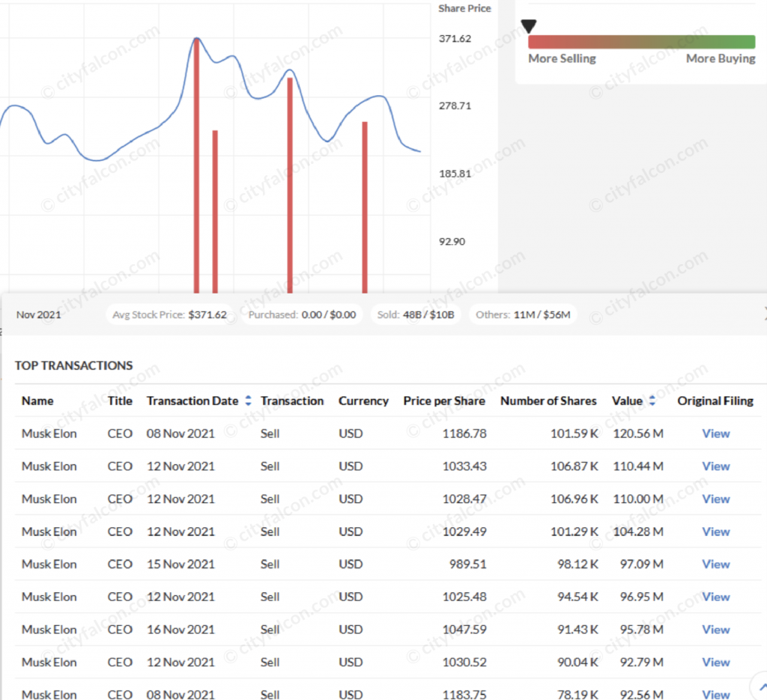The height and width of the screenshot is (700, 767).
Task: Open the TOP TRANSACTIONS section
Action: pos(73,365)
